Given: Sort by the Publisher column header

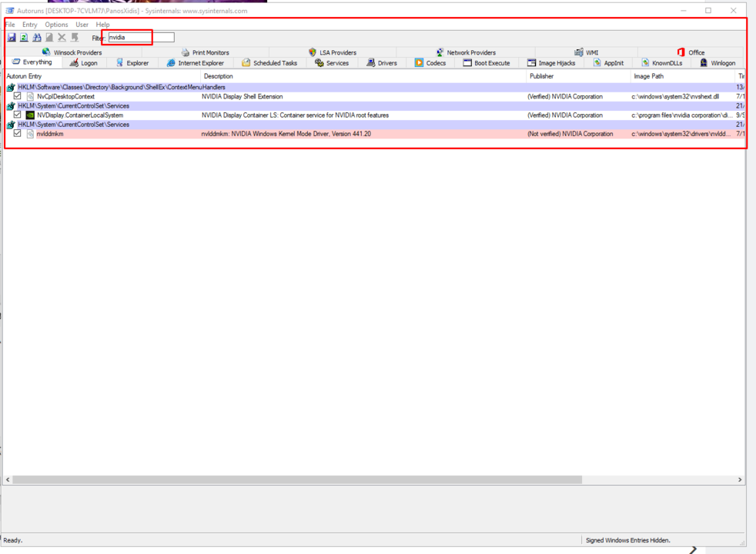Looking at the screenshot, I should [x=579, y=76].
